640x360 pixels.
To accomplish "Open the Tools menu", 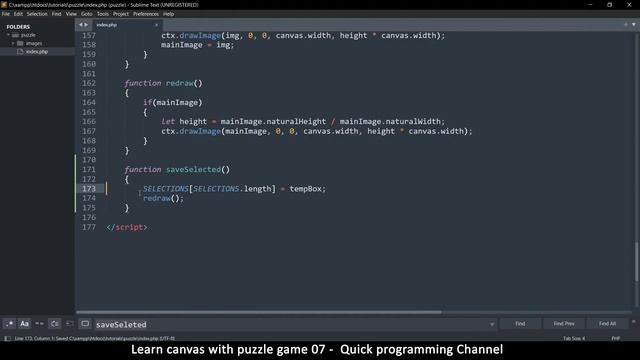I will pyautogui.click(x=103, y=14).
